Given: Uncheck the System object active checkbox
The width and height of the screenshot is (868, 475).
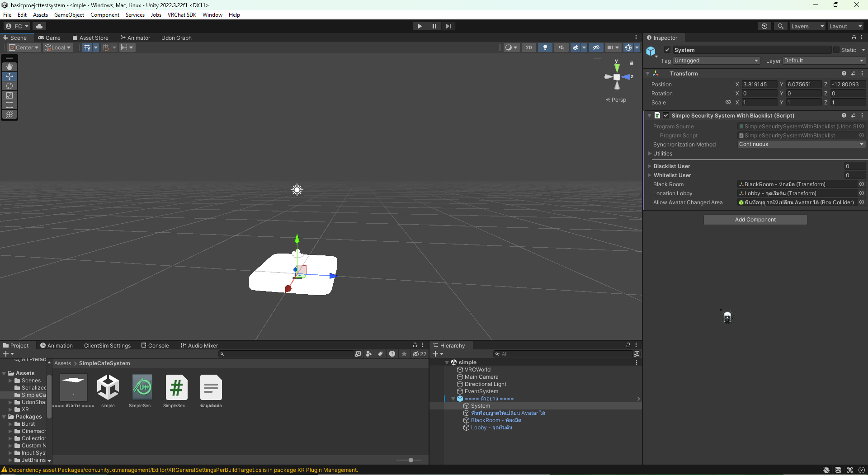Looking at the screenshot, I should click(667, 50).
